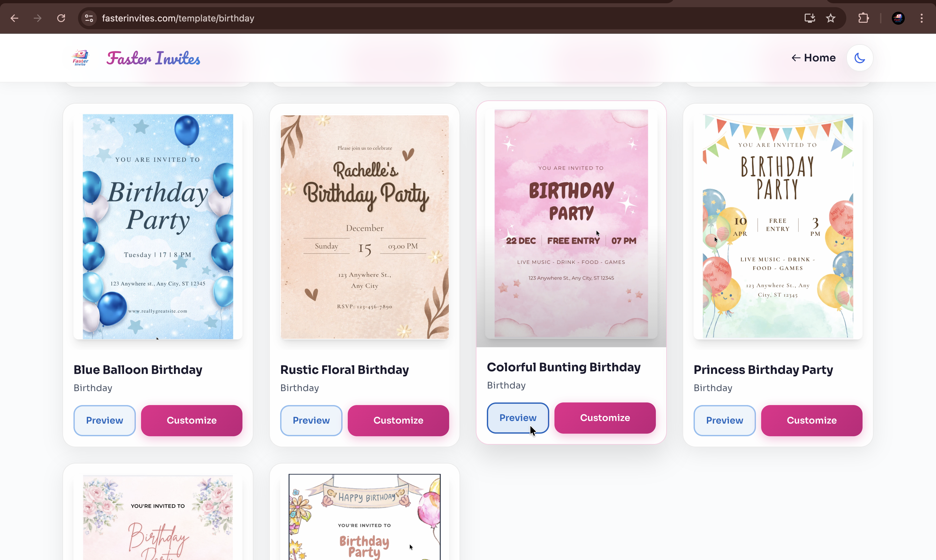Preview the Blue Balloon Birthday template

click(x=104, y=420)
